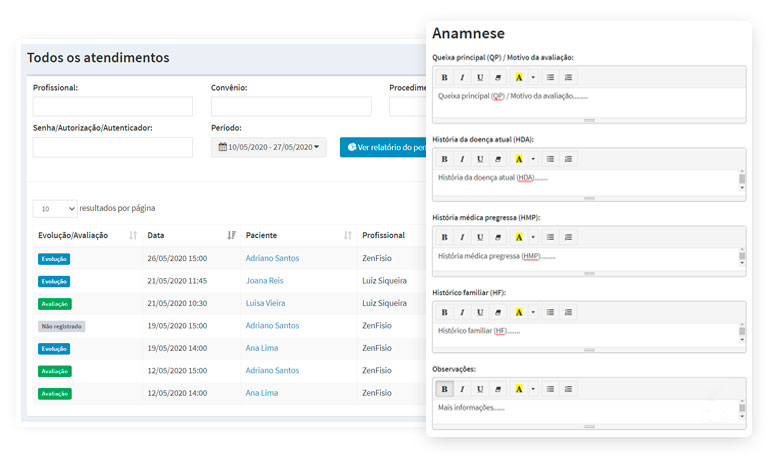Toggle active bold button in Observações editor
The height and width of the screenshot is (458, 780).
(x=444, y=389)
